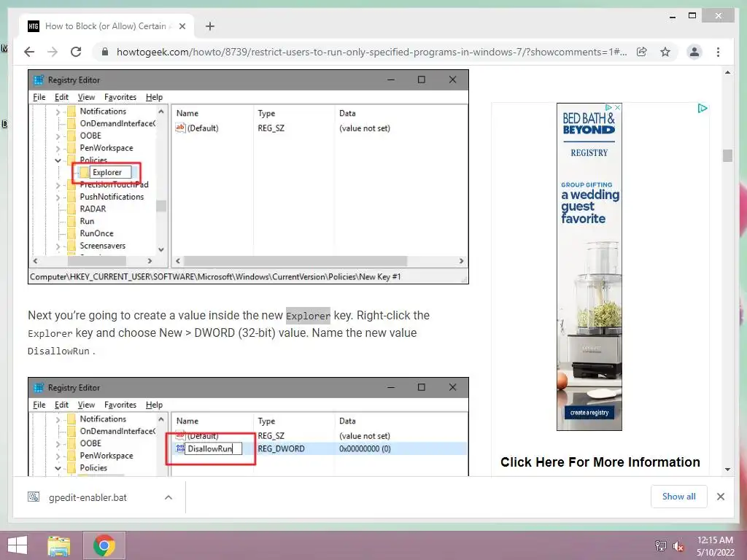Bookmark this page with the star
Image resolution: width=747 pixels, height=560 pixels.
[665, 52]
